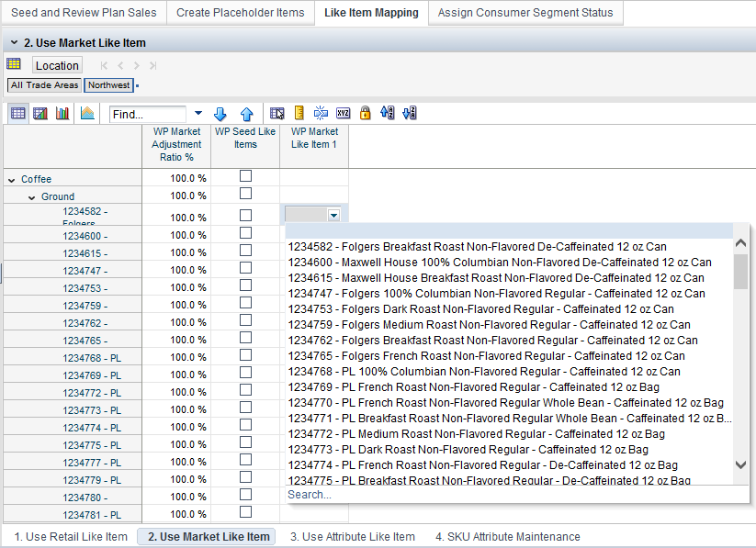Select All Trade Areas button
Viewport: 756px width, 548px height.
[44, 85]
